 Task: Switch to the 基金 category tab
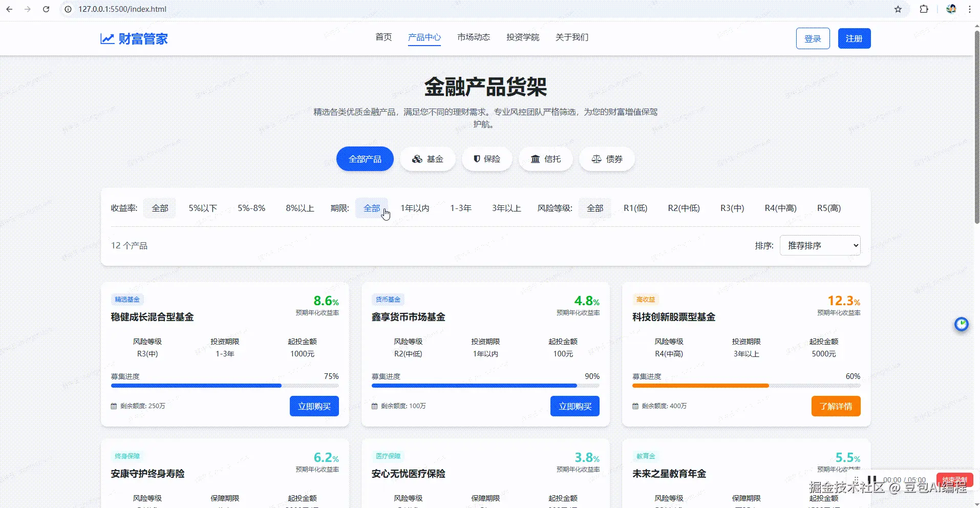(x=428, y=159)
